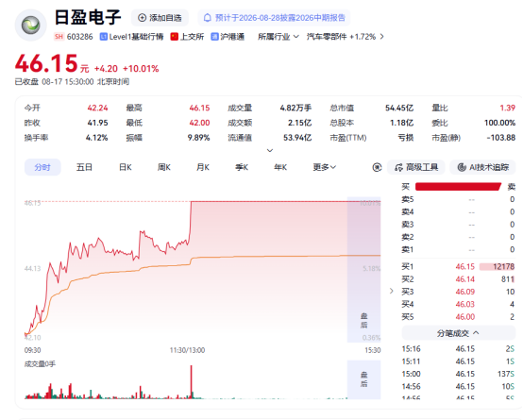Open the 高级工具 panel
This screenshot has height=420, width=523.
(416, 167)
